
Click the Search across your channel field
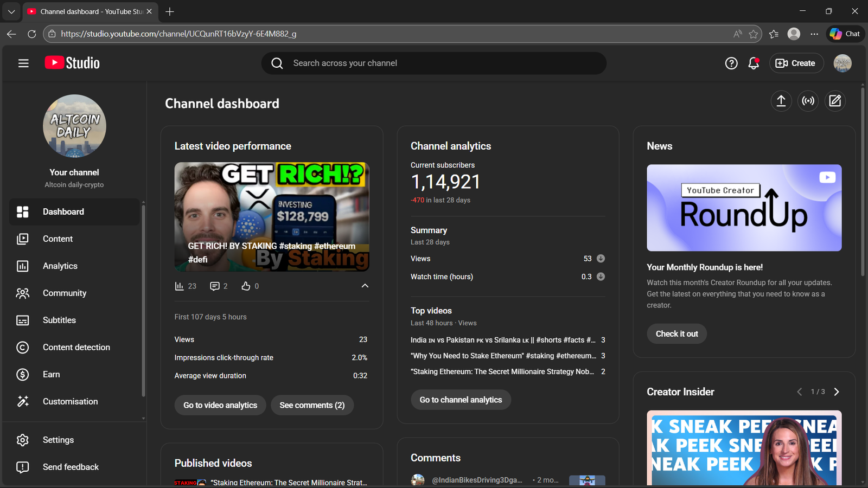[x=434, y=63]
